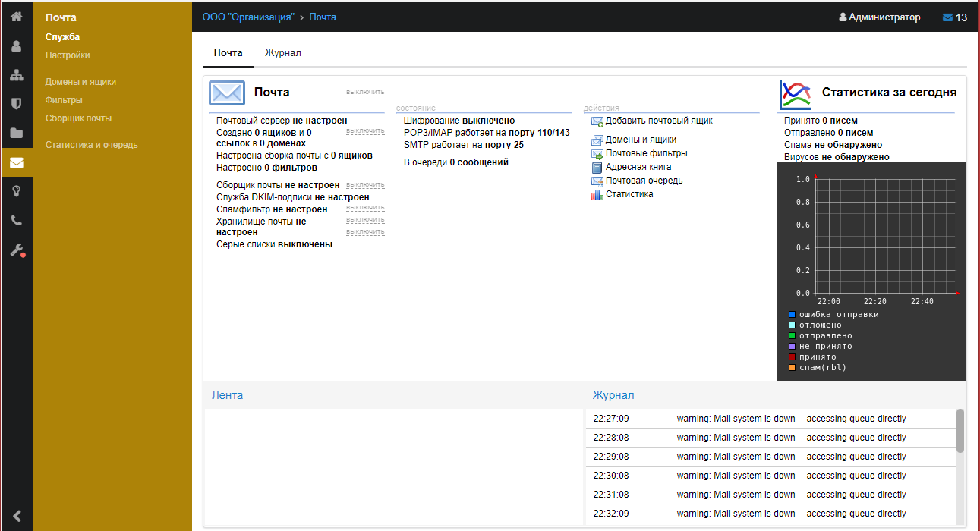The image size is (980, 531).
Task: Switch to the Журнал tab
Action: click(x=282, y=53)
